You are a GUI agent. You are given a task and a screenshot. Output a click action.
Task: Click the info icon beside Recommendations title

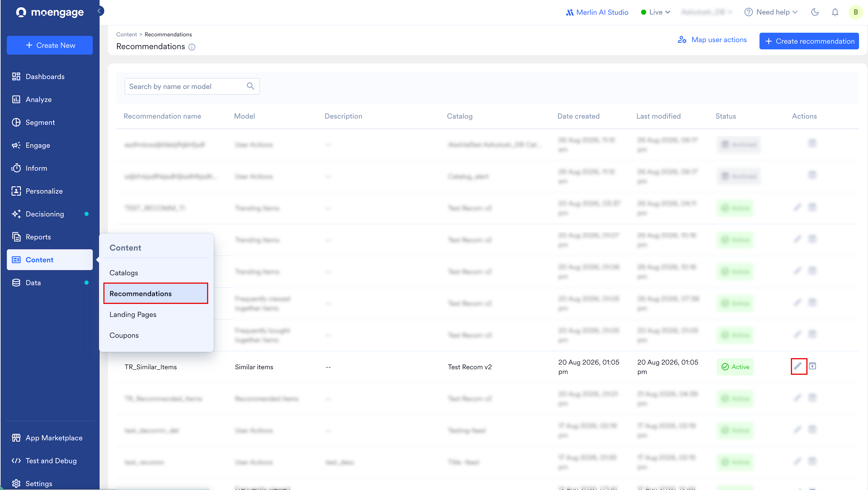[192, 47]
